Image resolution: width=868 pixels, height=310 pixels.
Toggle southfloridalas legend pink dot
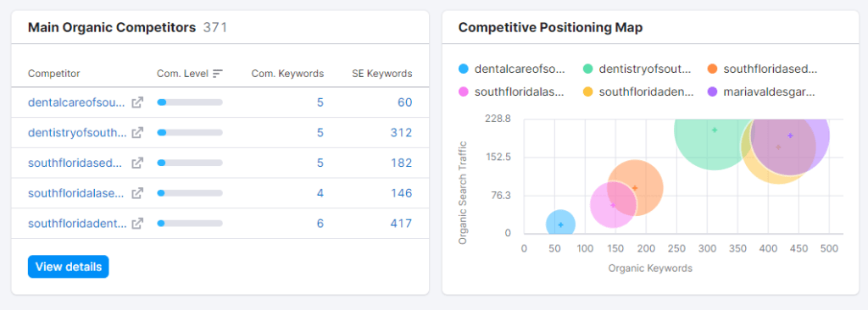point(464,91)
